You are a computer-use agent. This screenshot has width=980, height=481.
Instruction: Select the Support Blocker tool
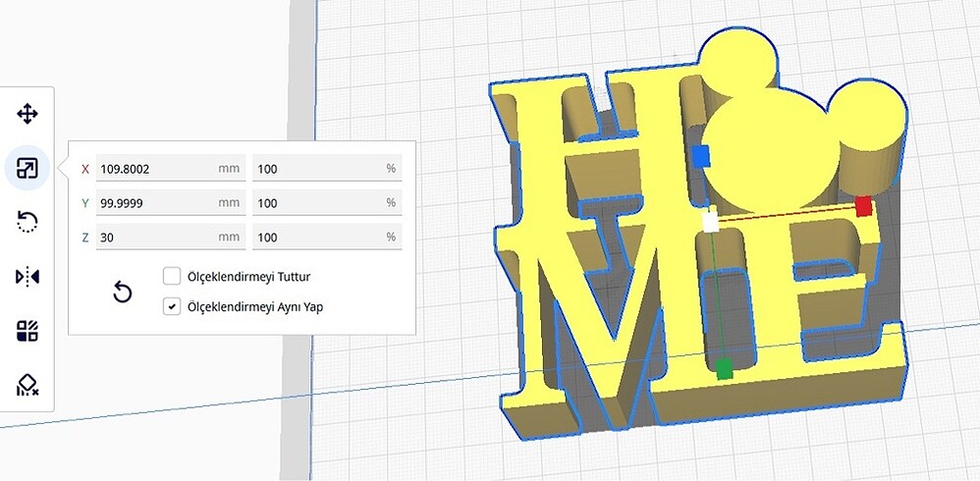coord(27,384)
